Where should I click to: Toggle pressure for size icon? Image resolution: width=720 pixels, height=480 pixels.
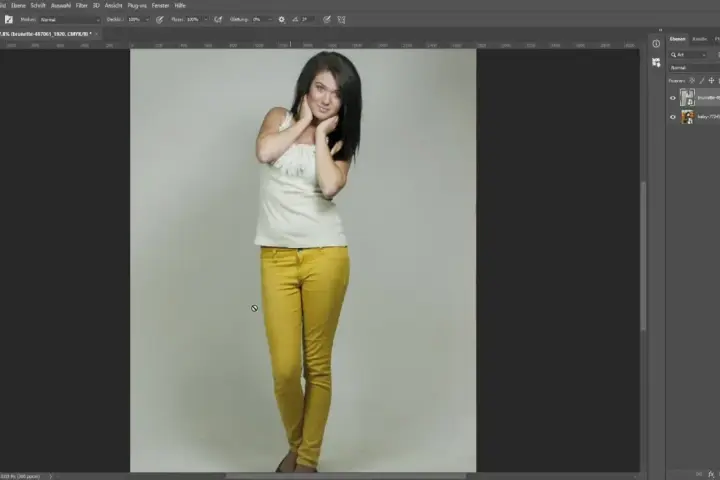point(326,20)
